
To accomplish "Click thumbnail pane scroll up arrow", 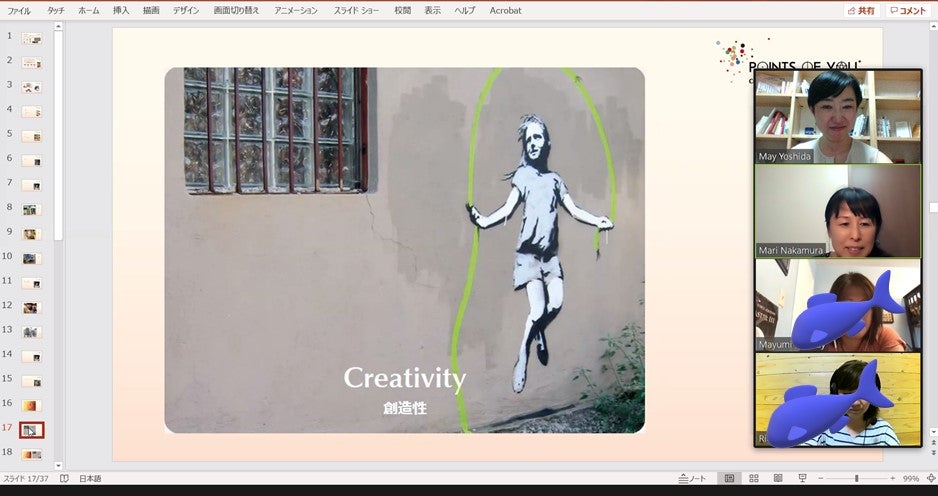I will tap(58, 26).
